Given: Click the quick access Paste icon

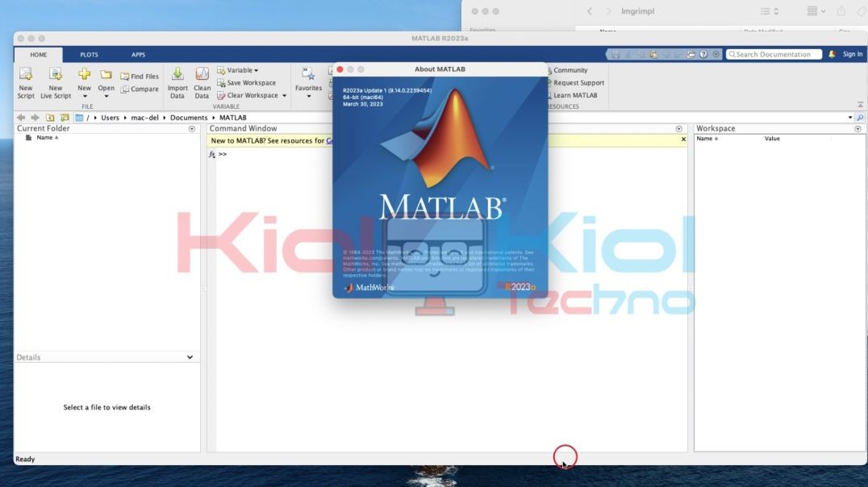Looking at the screenshot, I should coord(653,54).
